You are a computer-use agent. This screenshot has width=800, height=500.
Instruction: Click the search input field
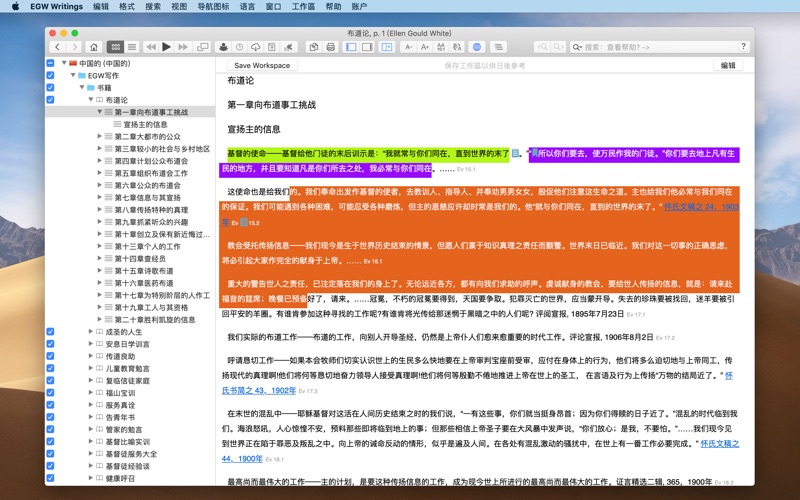pos(660,47)
